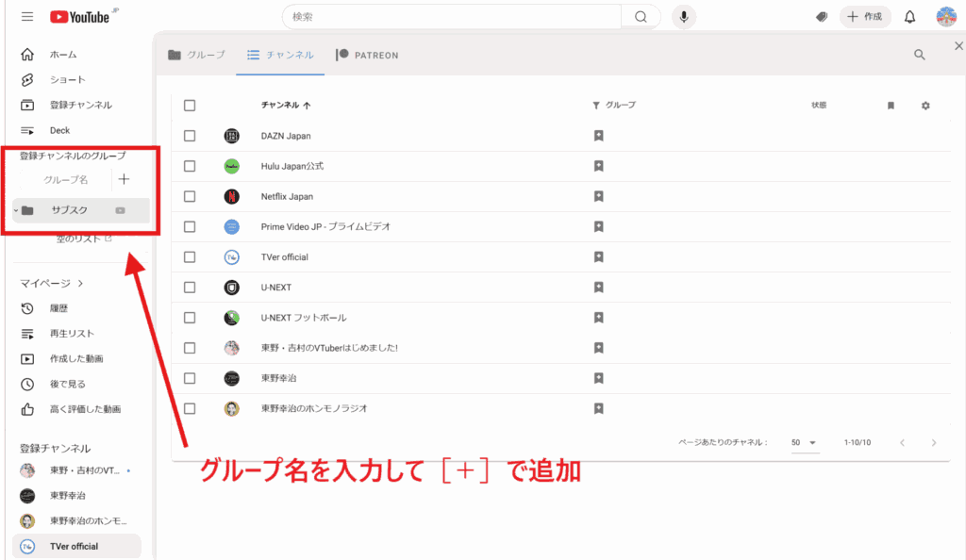Select the サブスク group folder

[69, 210]
